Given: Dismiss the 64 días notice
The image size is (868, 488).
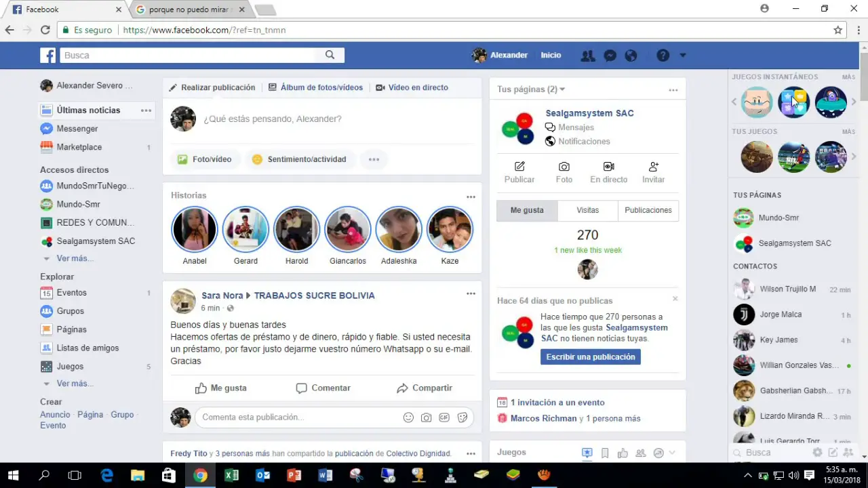Looking at the screenshot, I should click(x=675, y=299).
